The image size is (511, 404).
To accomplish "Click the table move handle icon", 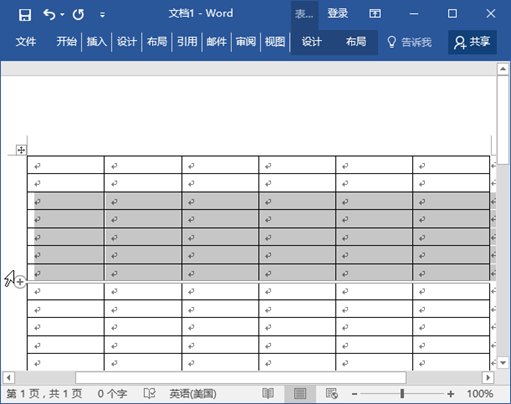I will (x=21, y=150).
